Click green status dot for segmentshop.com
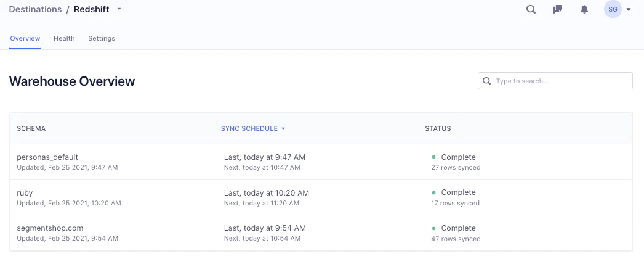The image size is (644, 256). [434, 228]
